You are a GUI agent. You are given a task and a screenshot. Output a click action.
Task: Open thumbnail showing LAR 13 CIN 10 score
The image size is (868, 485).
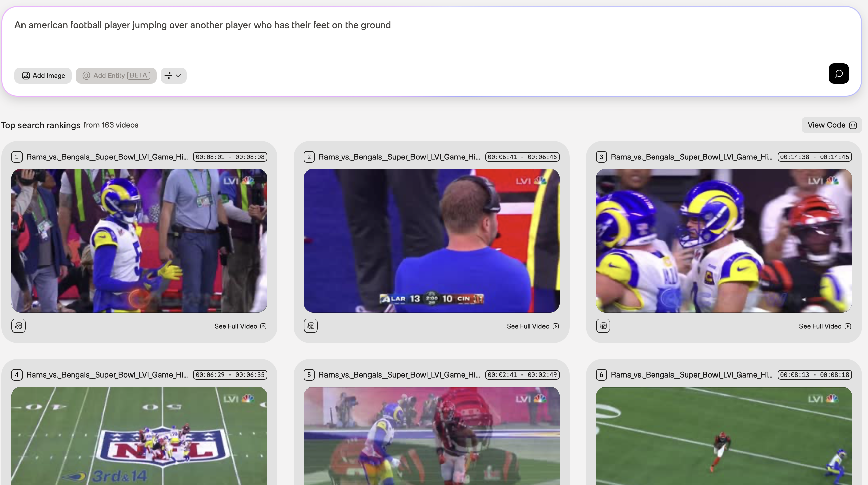431,240
